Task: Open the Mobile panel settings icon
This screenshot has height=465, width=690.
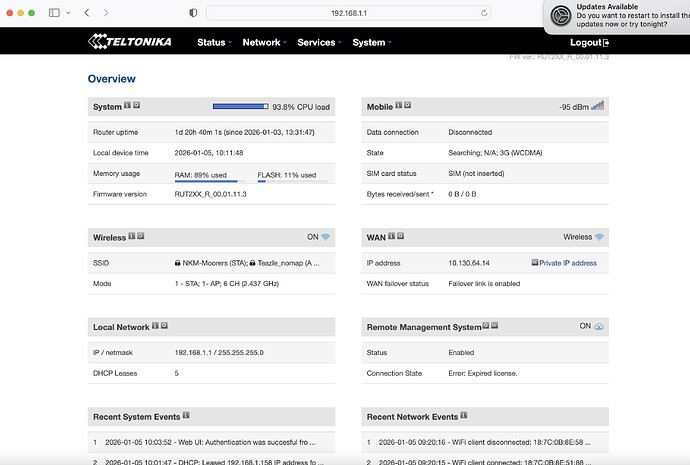Action: pyautogui.click(x=408, y=106)
